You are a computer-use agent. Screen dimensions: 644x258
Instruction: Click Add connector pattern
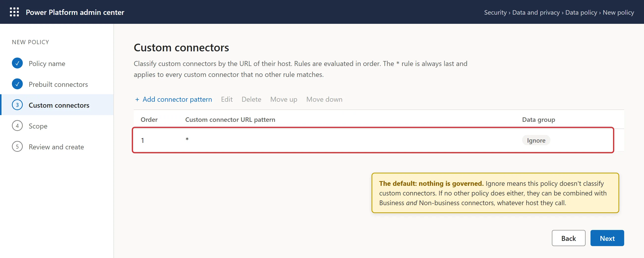click(173, 99)
